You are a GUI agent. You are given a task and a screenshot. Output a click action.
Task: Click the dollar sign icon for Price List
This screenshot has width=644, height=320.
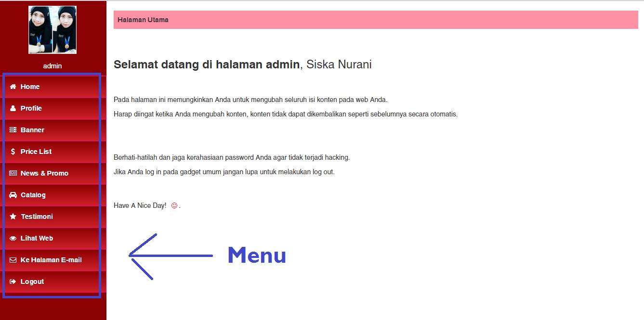pos(13,152)
